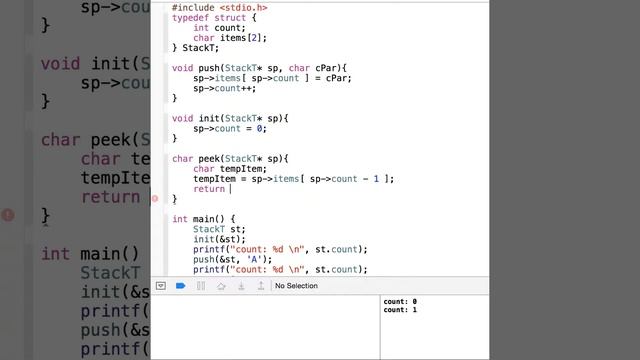Toggle the blue breakpoints activation icon
This screenshot has width=640, height=360.
click(180, 286)
